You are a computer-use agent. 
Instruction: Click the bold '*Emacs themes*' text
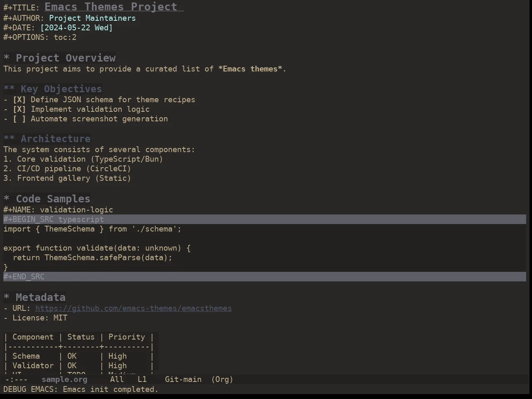(x=250, y=69)
